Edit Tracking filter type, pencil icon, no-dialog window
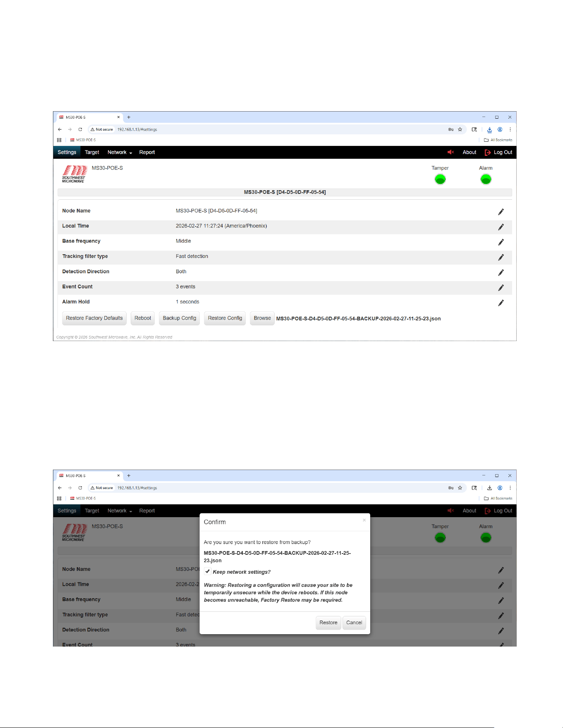The width and height of the screenshot is (563, 728). pyautogui.click(x=501, y=257)
